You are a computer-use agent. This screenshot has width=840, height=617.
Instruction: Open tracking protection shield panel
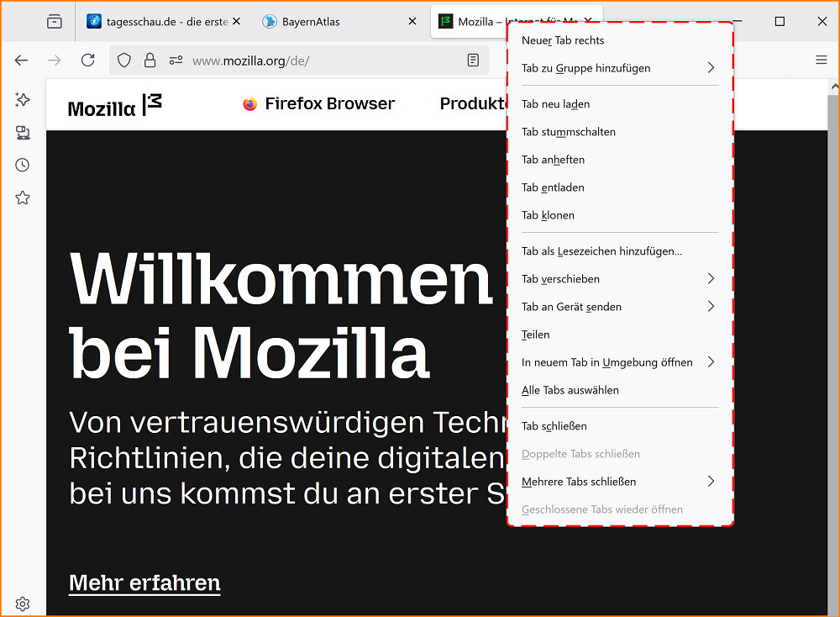pyautogui.click(x=123, y=60)
